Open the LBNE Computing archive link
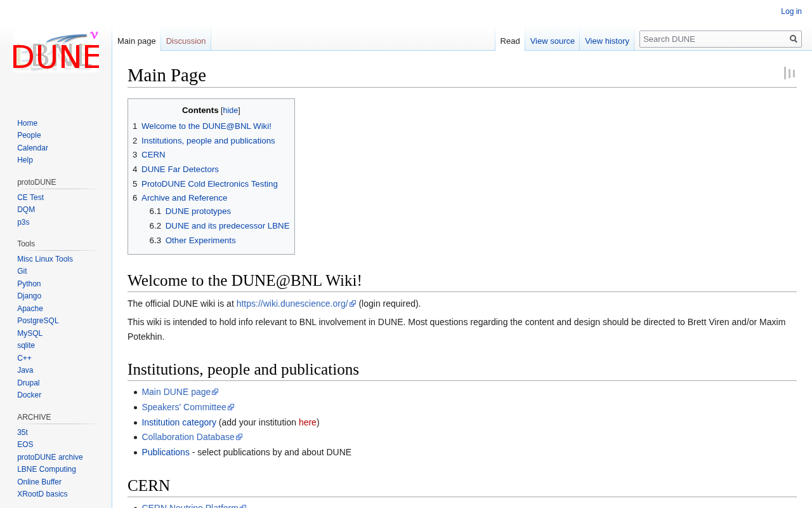 point(46,469)
